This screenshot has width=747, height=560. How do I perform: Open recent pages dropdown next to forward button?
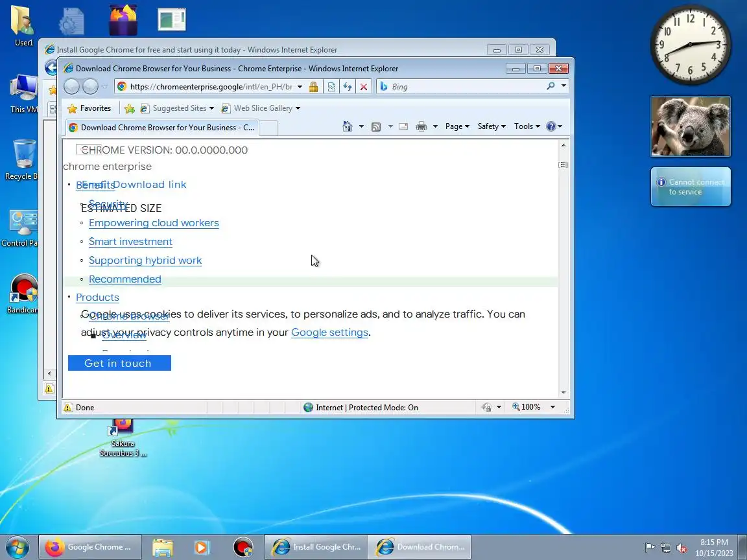coord(105,87)
